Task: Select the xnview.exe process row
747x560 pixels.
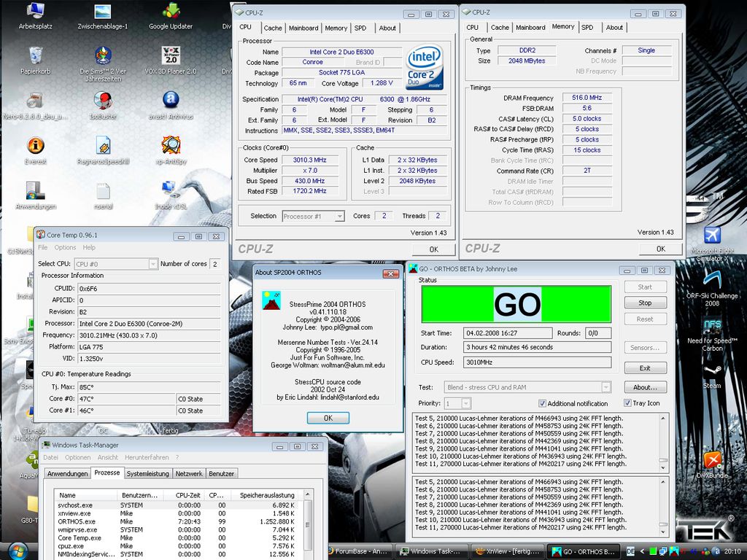Action: pyautogui.click(x=179, y=514)
